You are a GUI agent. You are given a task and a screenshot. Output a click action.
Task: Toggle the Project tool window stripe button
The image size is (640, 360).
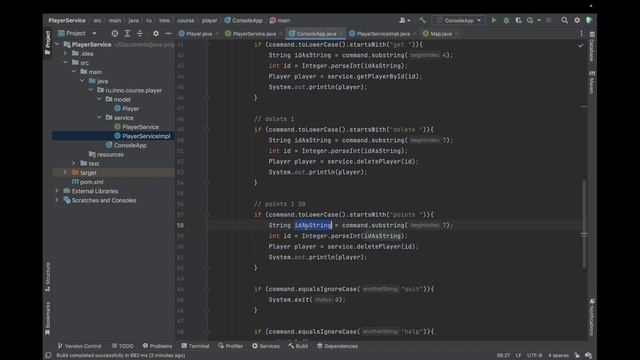click(48, 42)
